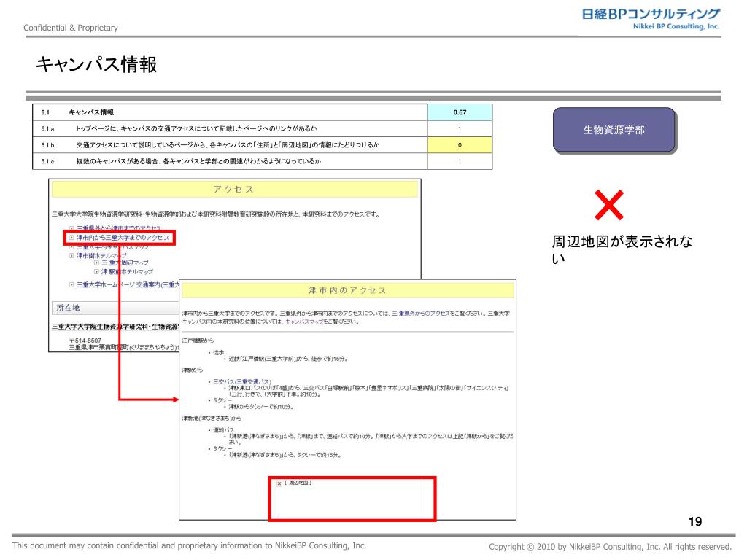The image size is (747, 560).
Task: Click row 6.1.b description text
Action: (228, 145)
